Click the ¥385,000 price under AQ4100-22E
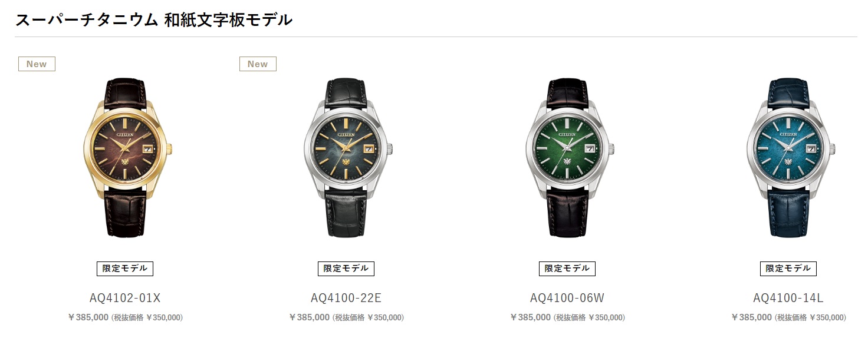The image size is (868, 338). coord(310,317)
